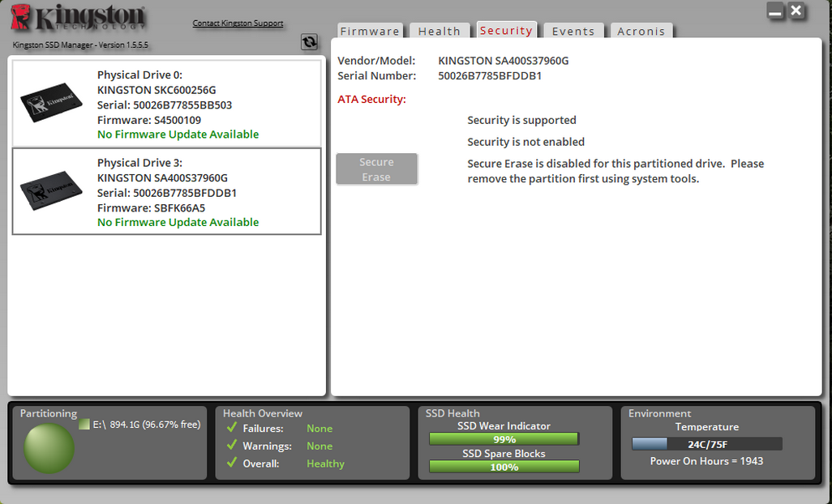Click the SSD Wear Indicator 99% bar
Image resolution: width=832 pixels, height=504 pixels.
point(504,439)
